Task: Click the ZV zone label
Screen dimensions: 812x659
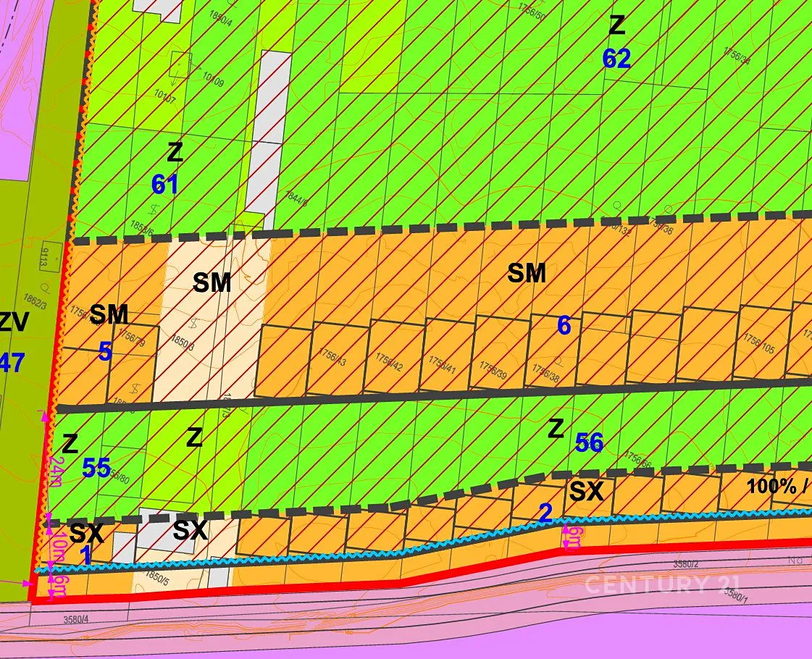Action: pos(12,322)
